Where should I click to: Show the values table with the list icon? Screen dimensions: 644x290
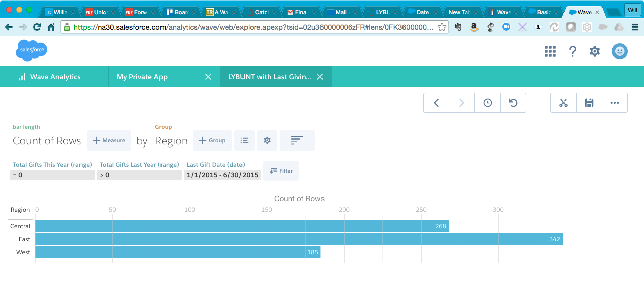[x=245, y=140]
